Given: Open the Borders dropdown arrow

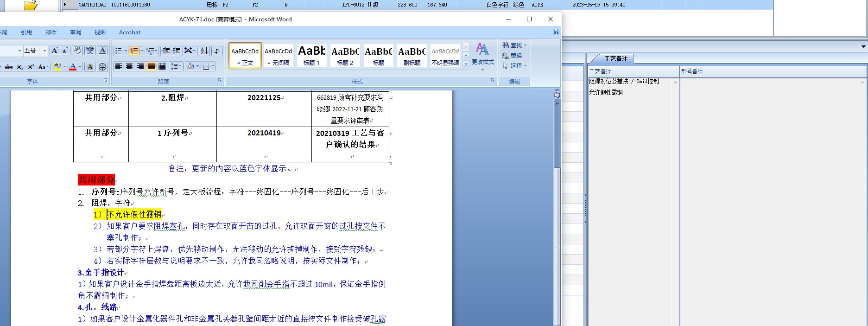Looking at the screenshot, I should point(213,67).
